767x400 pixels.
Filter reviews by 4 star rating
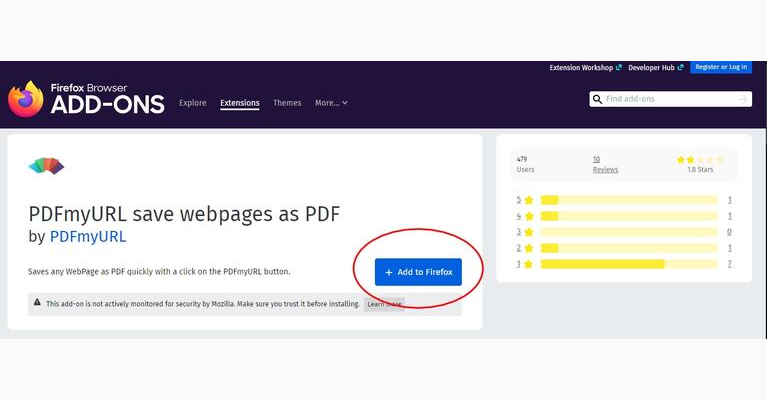(525, 216)
